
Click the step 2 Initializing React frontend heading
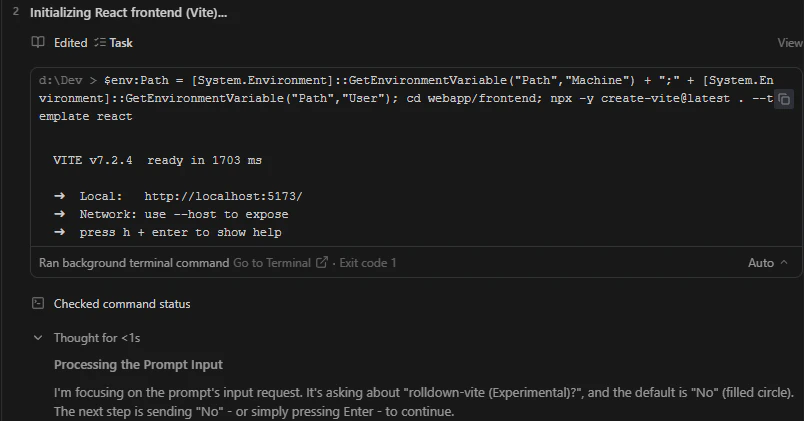(128, 13)
